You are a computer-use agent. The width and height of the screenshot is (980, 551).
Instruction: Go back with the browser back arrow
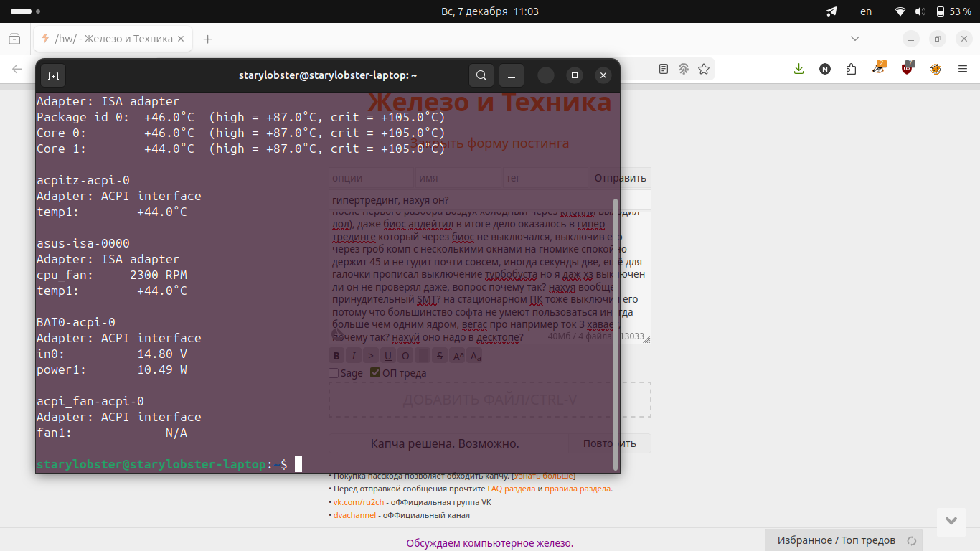[x=17, y=69]
